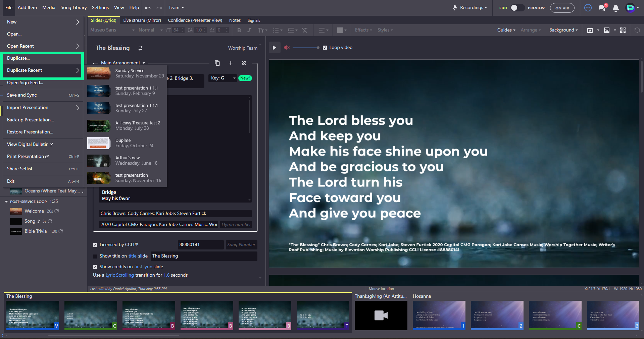Image resolution: width=644 pixels, height=339 pixels.
Task: Enable Show title on title slide
Action: coord(95,257)
